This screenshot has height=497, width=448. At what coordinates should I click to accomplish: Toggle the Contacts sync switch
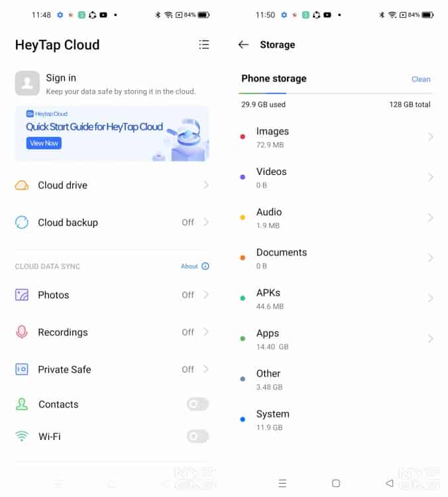click(197, 404)
